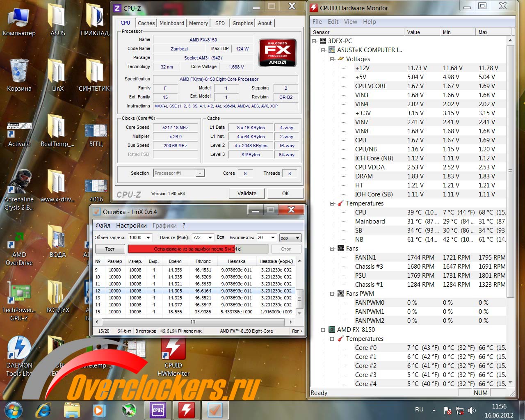The image size is (525, 420).
Task: Expand the Объём задачи dropdown in LinX
Action: pyautogui.click(x=148, y=237)
